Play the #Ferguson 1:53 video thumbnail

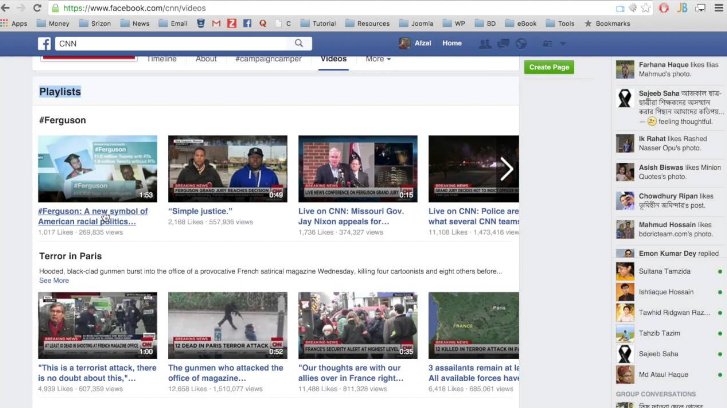click(97, 169)
